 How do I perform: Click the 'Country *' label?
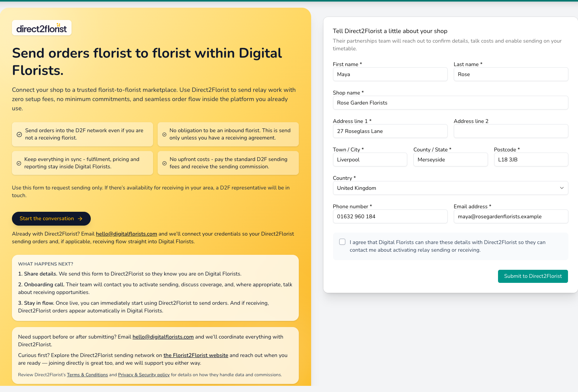(x=344, y=178)
